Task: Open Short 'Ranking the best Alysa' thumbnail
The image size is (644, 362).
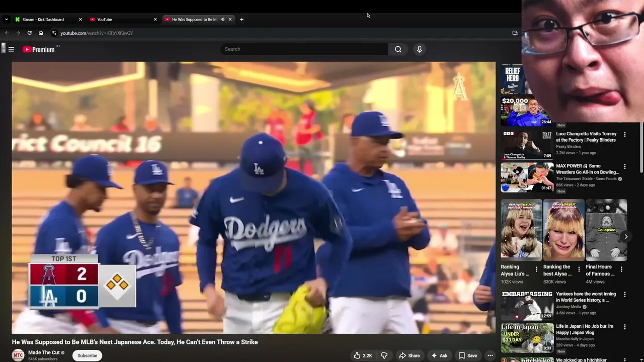Action: point(563,230)
